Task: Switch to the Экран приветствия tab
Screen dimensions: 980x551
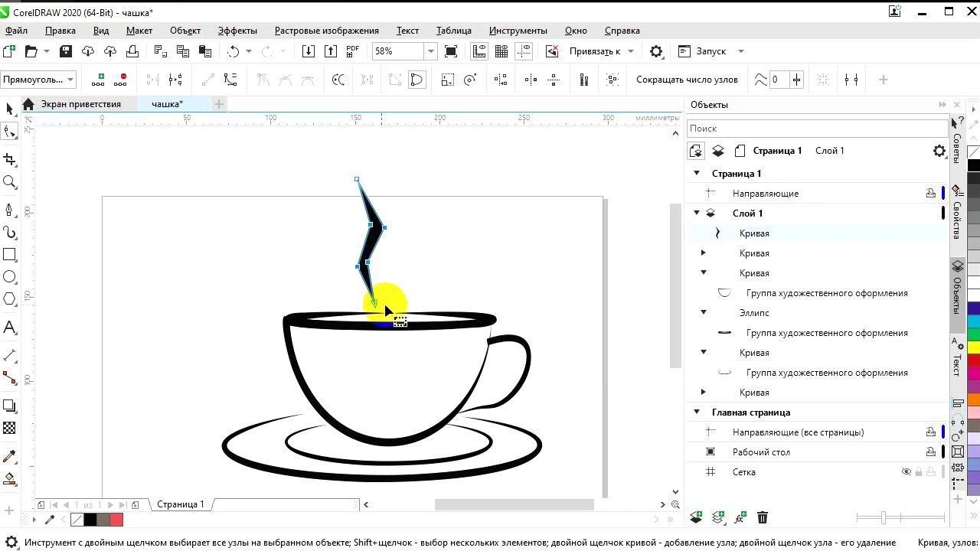Action: coord(80,104)
